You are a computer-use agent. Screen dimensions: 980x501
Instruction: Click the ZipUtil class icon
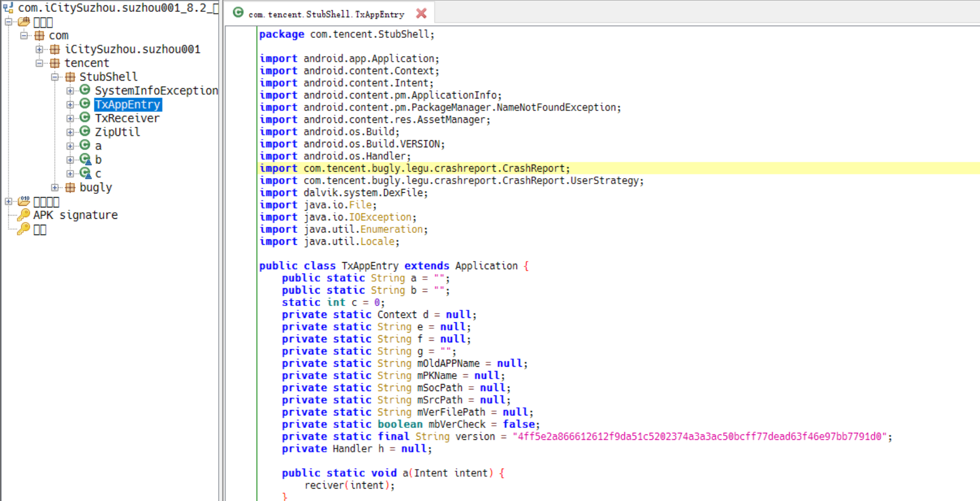click(x=85, y=132)
